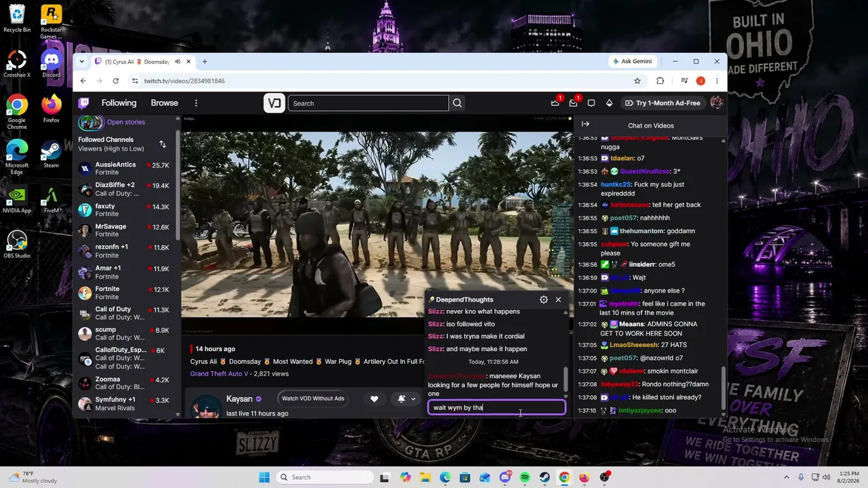This screenshot has height=488, width=868.
Task: Open faxuty followed channel
Action: click(x=123, y=210)
